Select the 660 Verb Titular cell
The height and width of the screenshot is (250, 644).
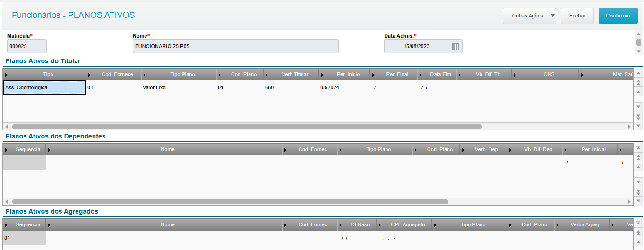tap(291, 87)
